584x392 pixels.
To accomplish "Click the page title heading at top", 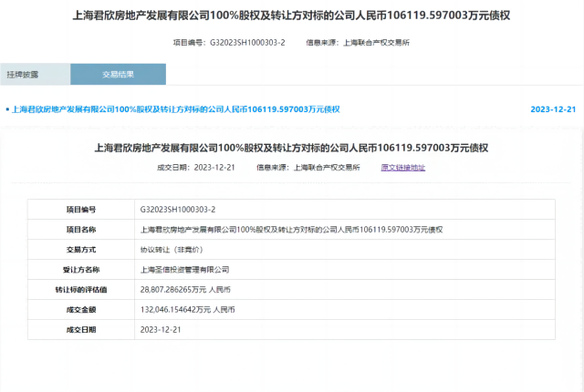I will (x=291, y=15).
